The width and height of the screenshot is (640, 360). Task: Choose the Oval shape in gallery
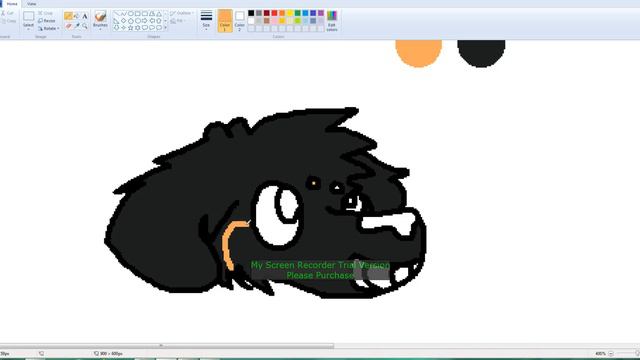(x=131, y=13)
